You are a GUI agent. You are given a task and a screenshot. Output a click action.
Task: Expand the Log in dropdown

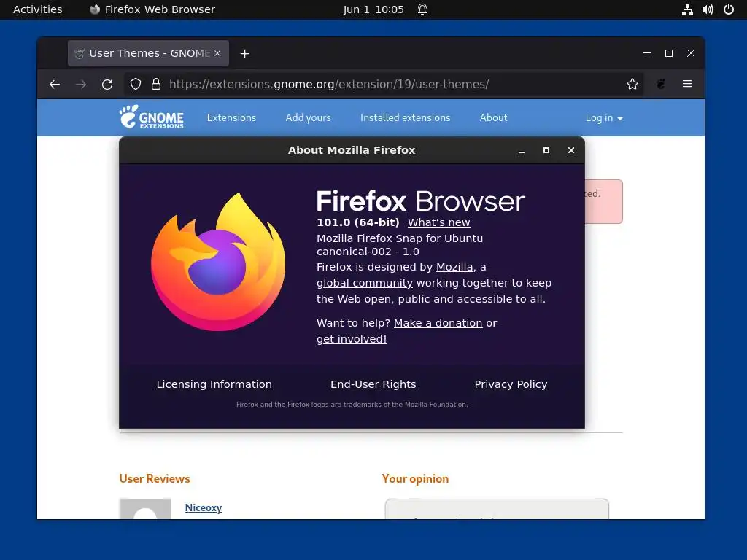[603, 117]
